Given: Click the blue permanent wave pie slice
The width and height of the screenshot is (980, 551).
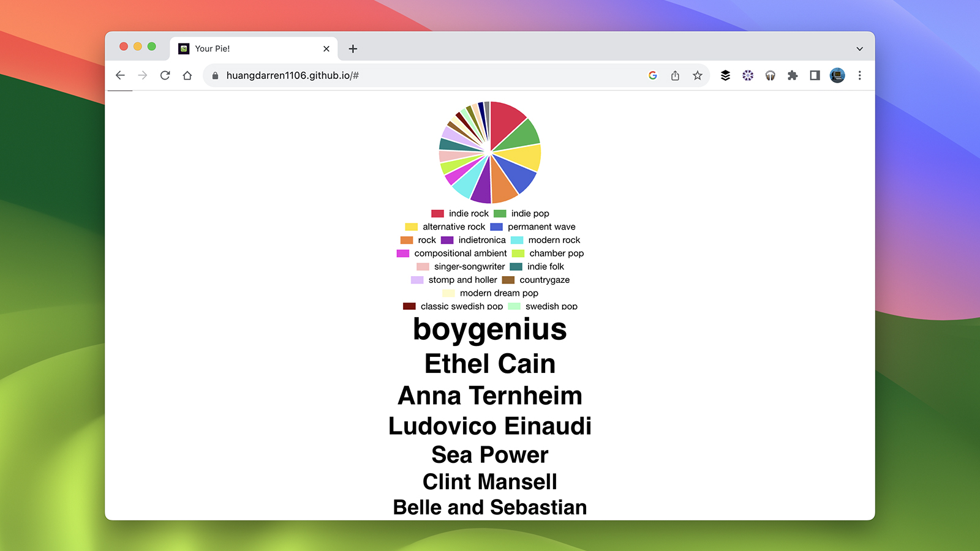Looking at the screenshot, I should click(x=518, y=174).
